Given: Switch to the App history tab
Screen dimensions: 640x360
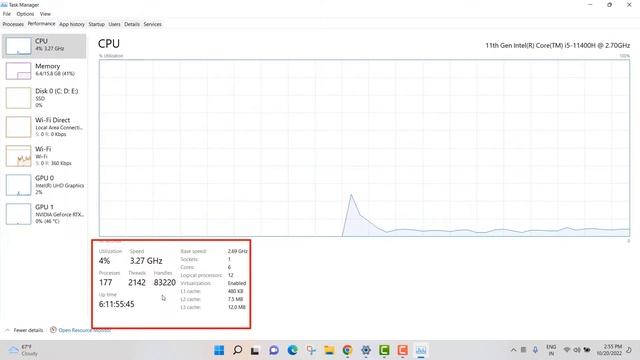Looking at the screenshot, I should click(72, 24).
